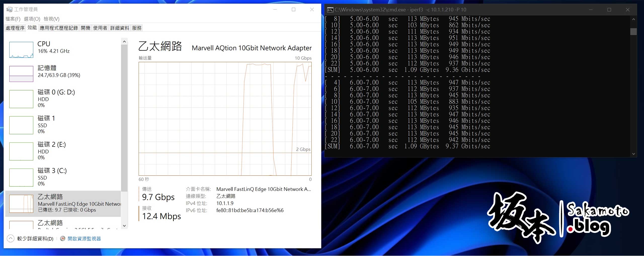Click the IPv6 address fe80::81bd:be5b:a174:b56e%6

(250, 210)
